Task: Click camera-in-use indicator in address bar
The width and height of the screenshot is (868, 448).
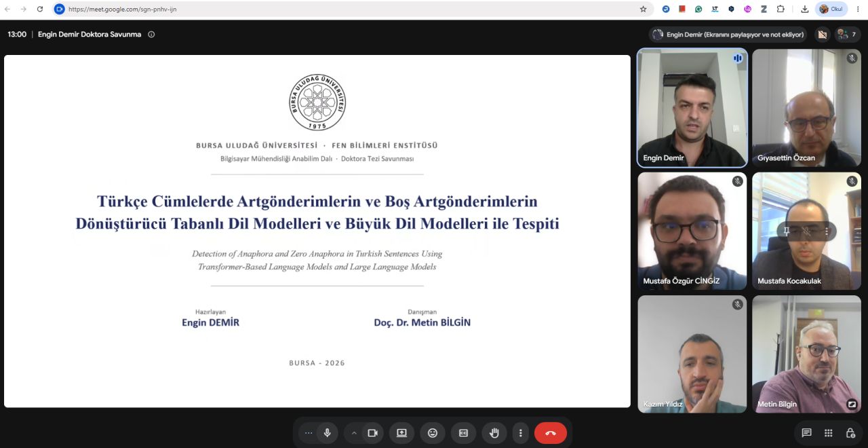Action: [59, 9]
